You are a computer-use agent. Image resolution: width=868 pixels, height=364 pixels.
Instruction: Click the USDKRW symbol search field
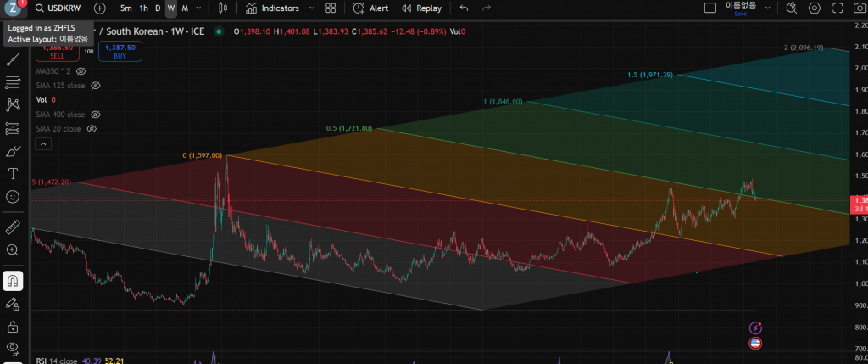[x=63, y=8]
